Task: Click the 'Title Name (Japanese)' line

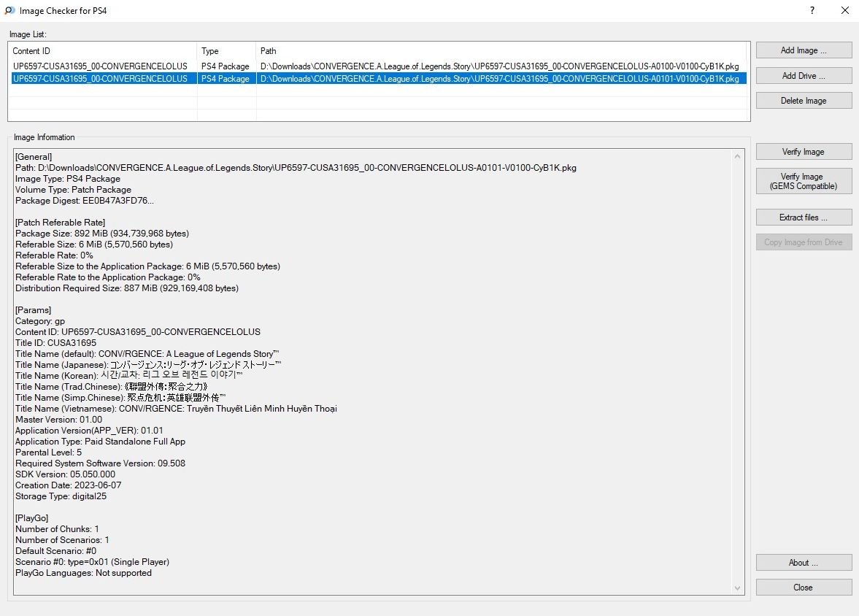Action: pos(148,365)
